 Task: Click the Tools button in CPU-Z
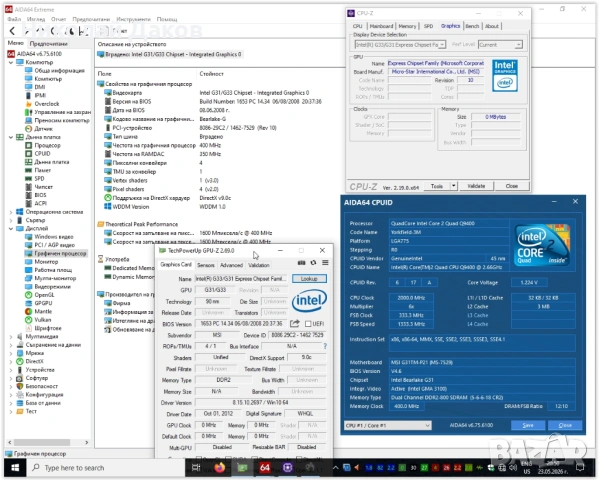pos(437,186)
